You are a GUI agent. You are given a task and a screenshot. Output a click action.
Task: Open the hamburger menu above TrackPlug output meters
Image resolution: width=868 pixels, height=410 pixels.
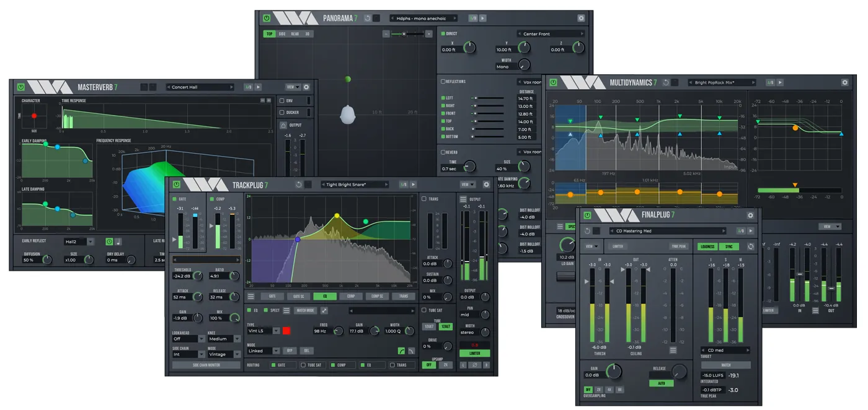463,199
